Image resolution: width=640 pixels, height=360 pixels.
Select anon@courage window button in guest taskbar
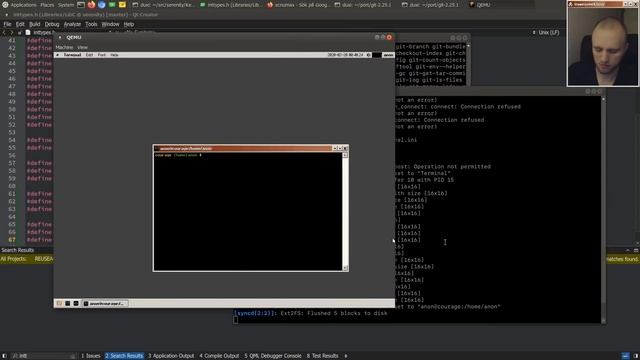click(105, 303)
